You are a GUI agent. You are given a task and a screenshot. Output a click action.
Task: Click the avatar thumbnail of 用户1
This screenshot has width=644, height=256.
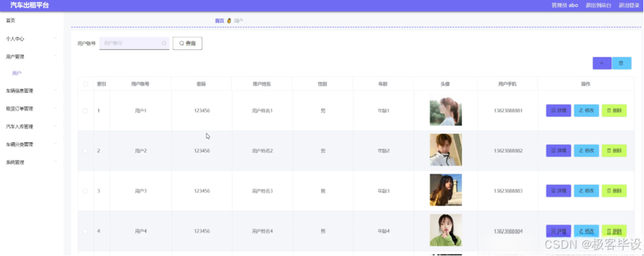click(x=446, y=111)
